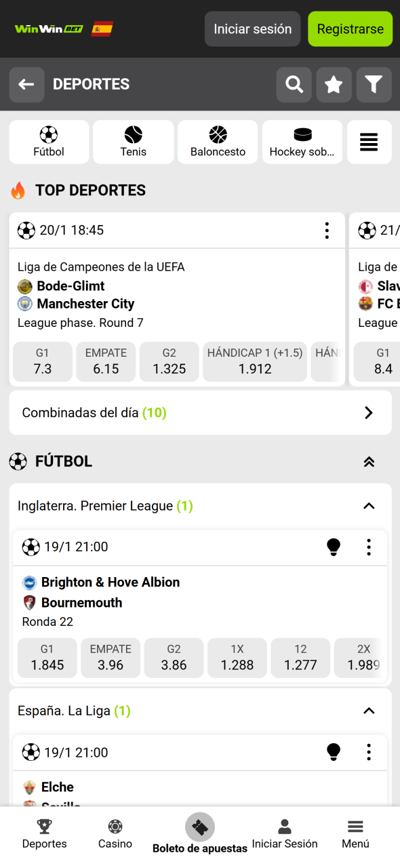
Task: Open favorites via the star icon
Action: pos(334,84)
